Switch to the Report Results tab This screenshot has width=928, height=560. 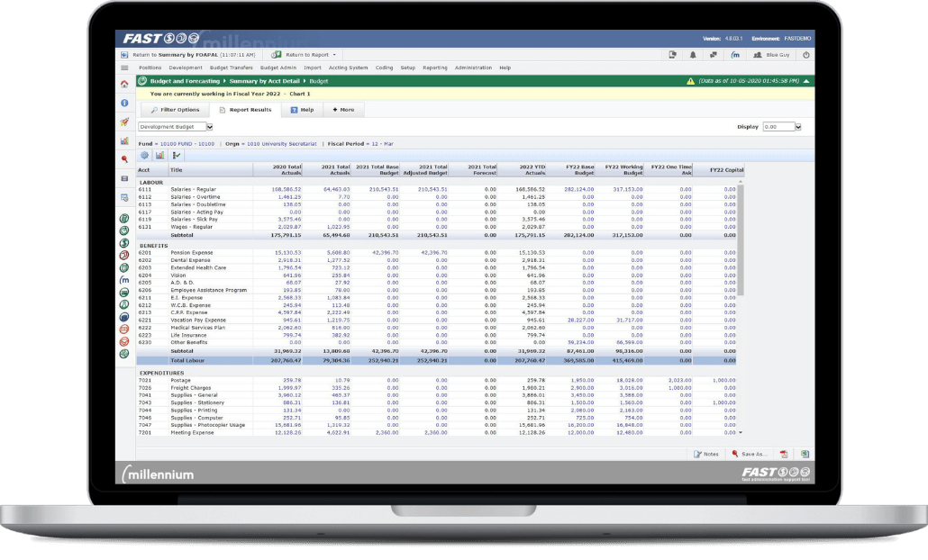(x=245, y=110)
